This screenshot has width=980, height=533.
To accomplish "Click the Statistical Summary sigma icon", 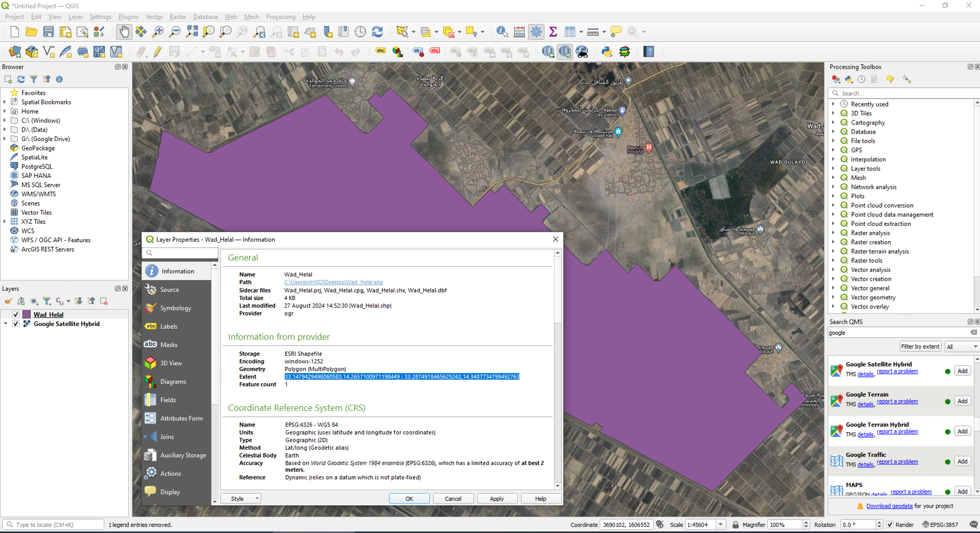I will click(553, 31).
